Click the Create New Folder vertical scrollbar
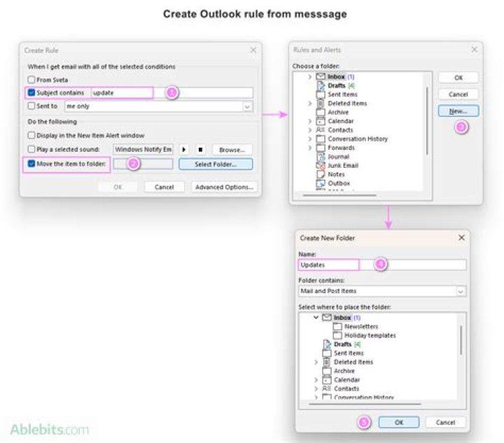The width and height of the screenshot is (504, 443). coord(461,340)
